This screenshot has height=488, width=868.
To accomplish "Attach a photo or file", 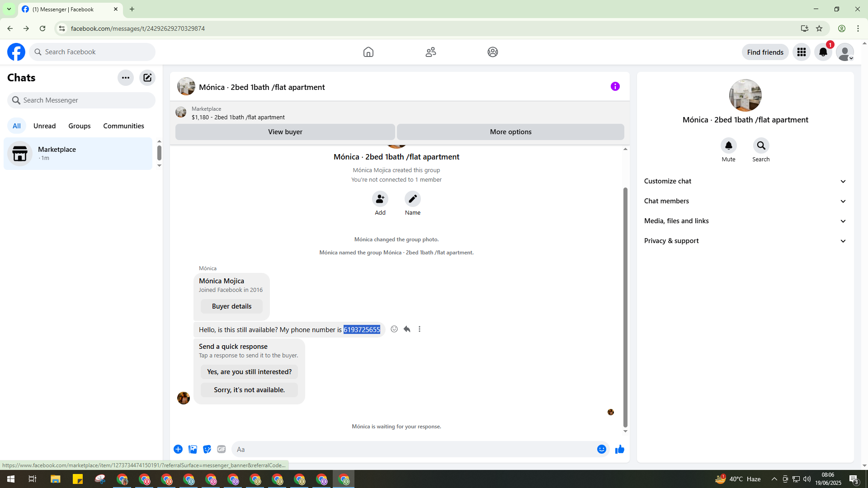I will click(193, 449).
